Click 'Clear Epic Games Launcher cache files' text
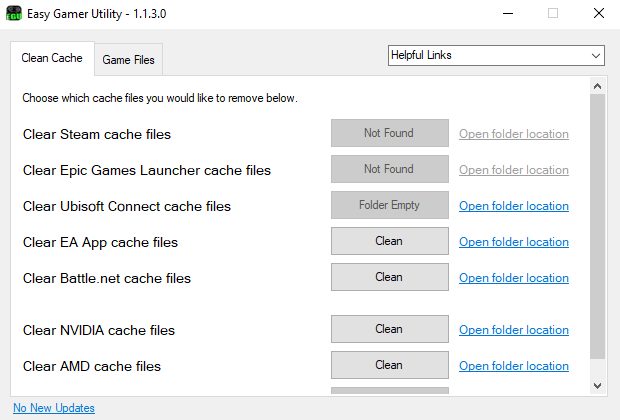This screenshot has height=420, width=620. tap(147, 170)
